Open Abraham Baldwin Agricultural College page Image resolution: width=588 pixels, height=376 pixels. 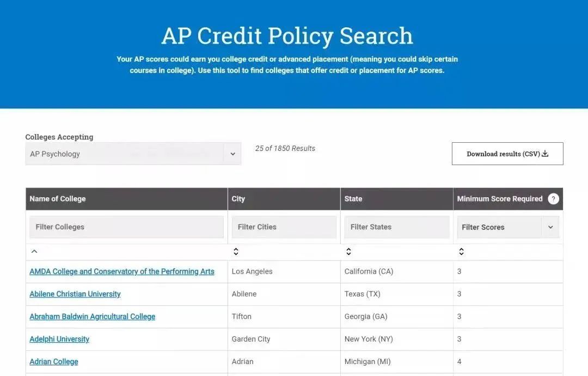pyautogui.click(x=93, y=317)
